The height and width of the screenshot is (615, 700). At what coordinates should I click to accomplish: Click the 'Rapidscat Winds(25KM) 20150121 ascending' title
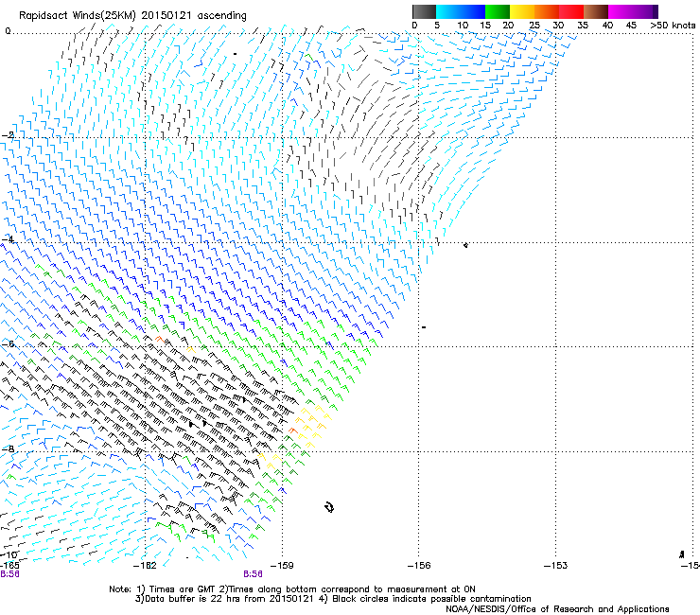132,16
